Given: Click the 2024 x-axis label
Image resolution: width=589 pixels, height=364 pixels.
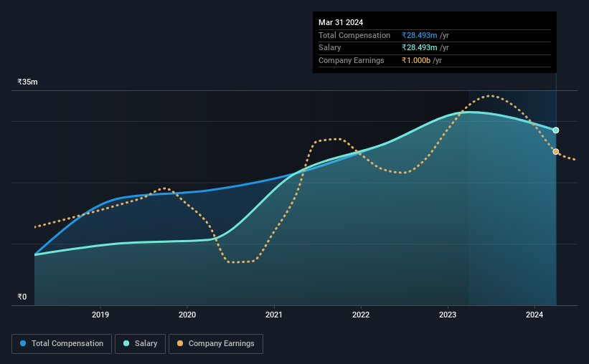Looking at the screenshot, I should point(534,315).
